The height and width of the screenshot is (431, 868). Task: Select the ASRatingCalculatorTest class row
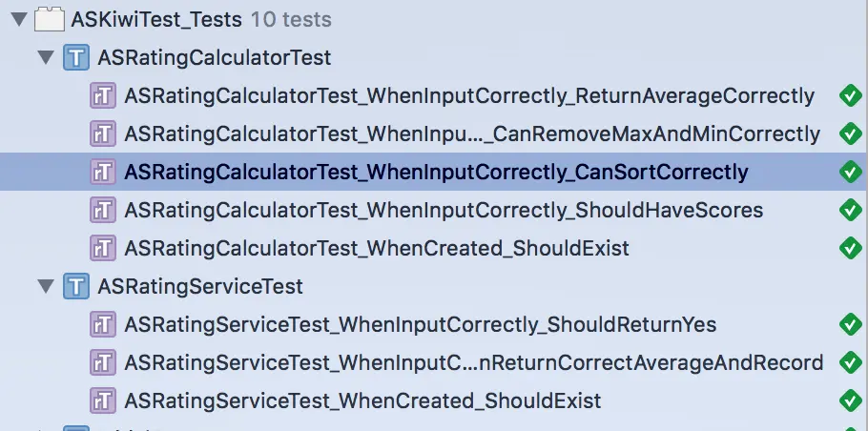click(215, 57)
